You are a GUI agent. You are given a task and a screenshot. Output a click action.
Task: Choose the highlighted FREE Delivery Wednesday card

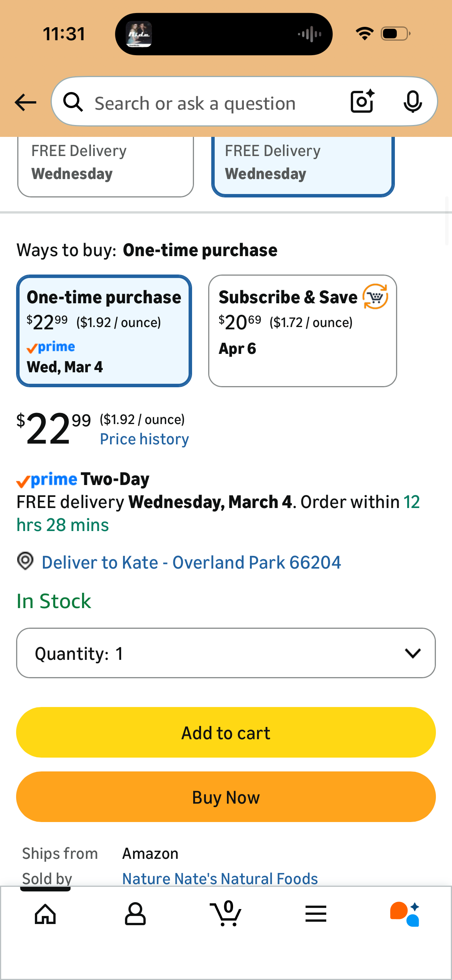tap(302, 166)
